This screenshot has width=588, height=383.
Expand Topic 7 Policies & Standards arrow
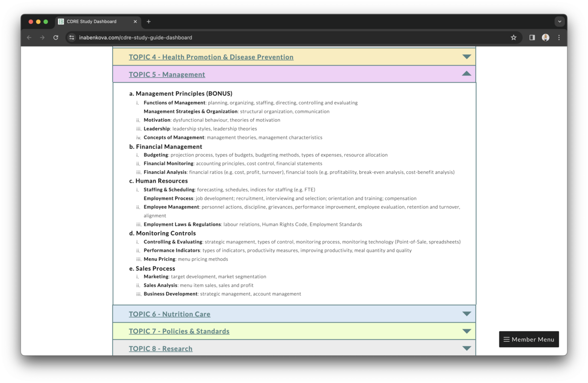click(x=466, y=331)
